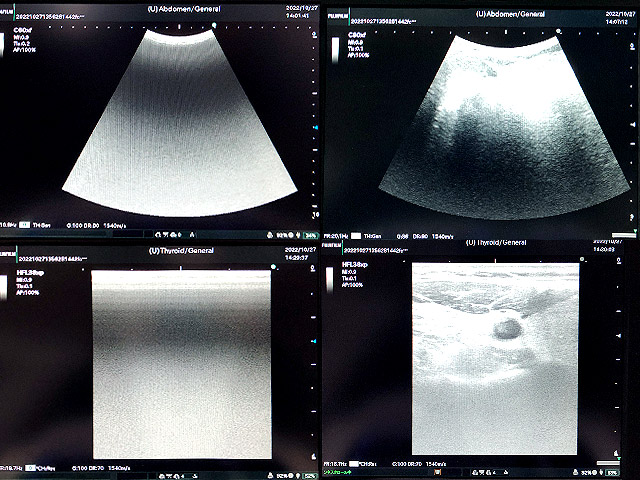This screenshot has height=480, width=640.
Task: Click the grayscale bar in the top-right panel
Action: tap(335, 50)
